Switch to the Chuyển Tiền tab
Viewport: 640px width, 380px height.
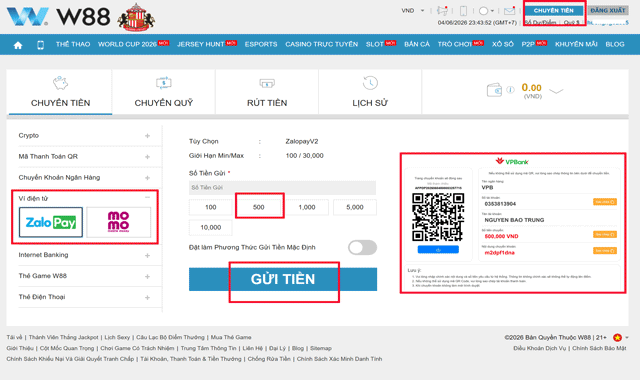[60, 92]
